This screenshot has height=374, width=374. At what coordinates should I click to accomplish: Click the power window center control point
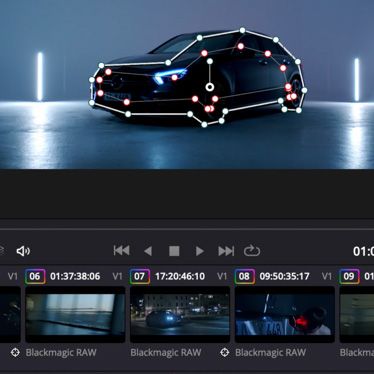(x=210, y=87)
